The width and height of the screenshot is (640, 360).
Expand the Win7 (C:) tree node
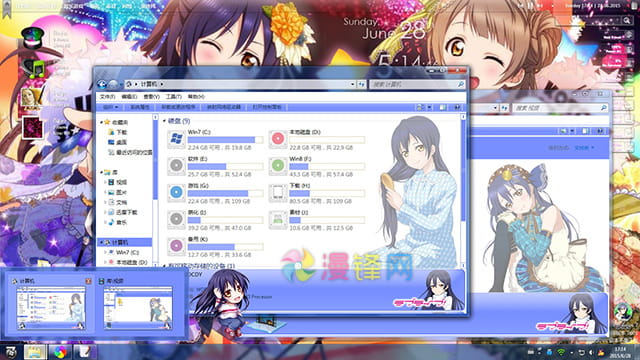(105, 252)
